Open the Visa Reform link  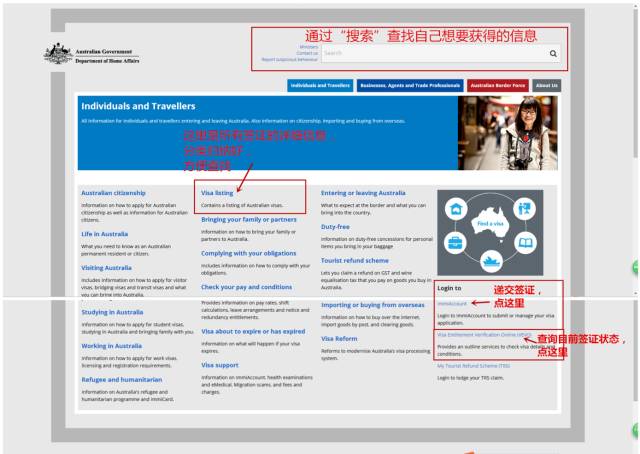pos(339,339)
